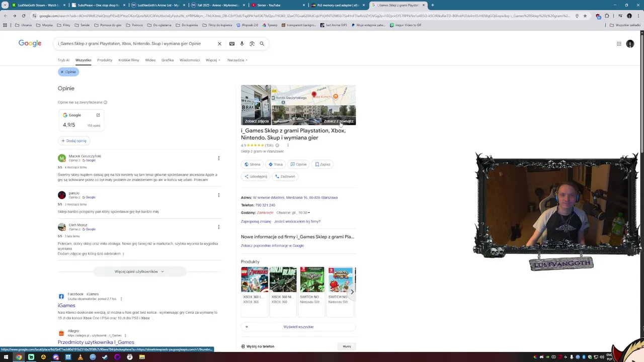Open Opinie button in business panel
The height and width of the screenshot is (362, 644).
click(x=298, y=164)
